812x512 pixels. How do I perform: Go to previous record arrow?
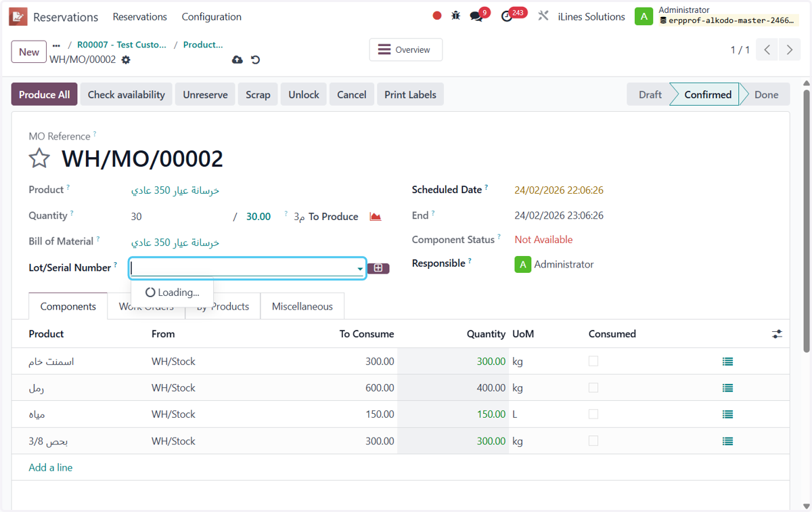click(767, 50)
